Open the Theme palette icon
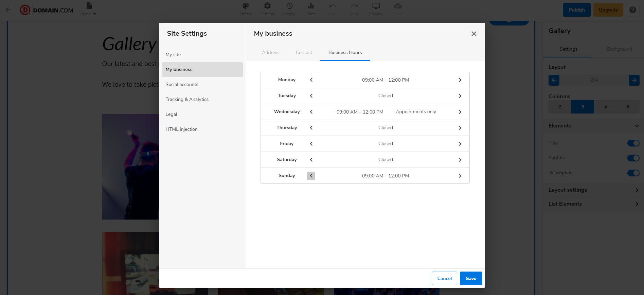This screenshot has height=295, width=644. [246, 6]
